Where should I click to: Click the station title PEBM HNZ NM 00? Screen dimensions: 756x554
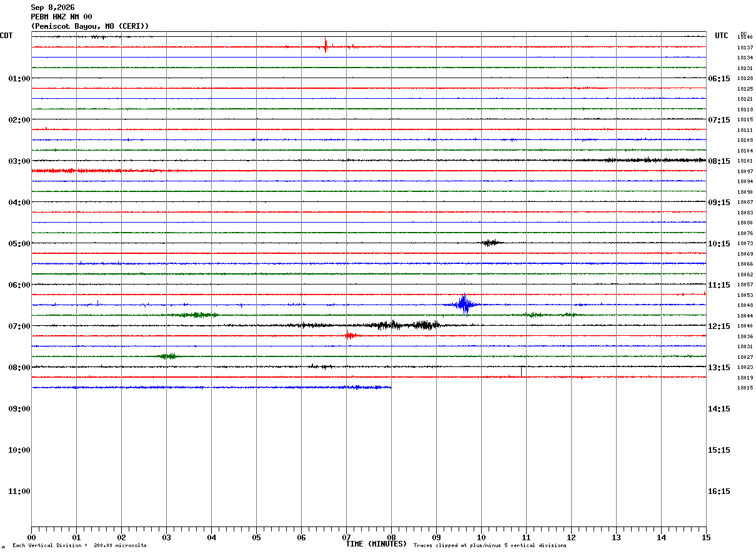[61, 17]
